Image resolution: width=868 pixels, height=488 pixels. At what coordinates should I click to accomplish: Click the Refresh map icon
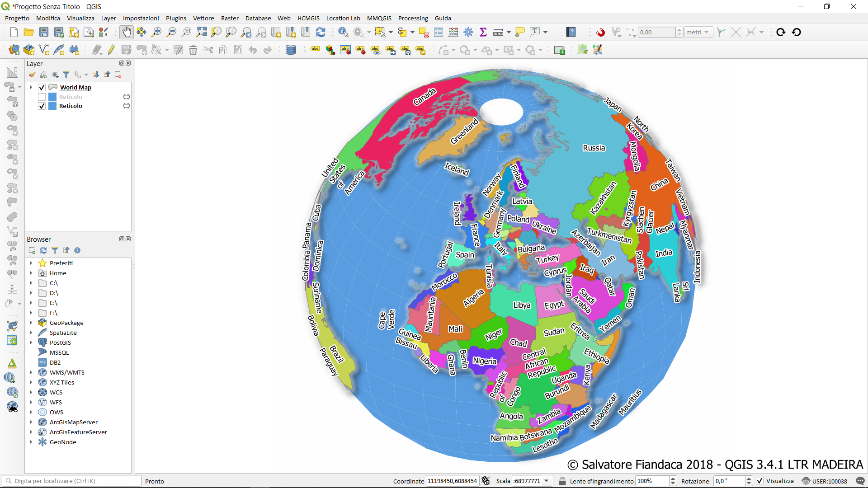(x=321, y=32)
